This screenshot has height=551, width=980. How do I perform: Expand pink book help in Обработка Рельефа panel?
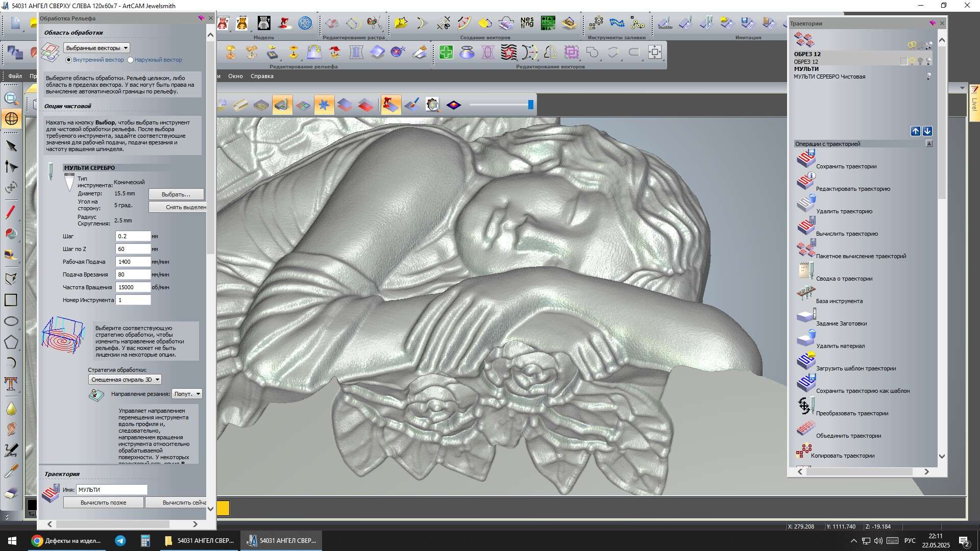pos(201,18)
